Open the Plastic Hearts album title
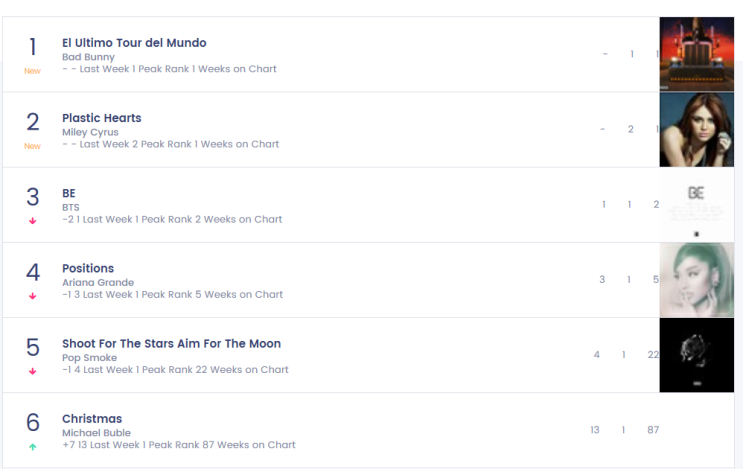The image size is (743, 469). (102, 118)
